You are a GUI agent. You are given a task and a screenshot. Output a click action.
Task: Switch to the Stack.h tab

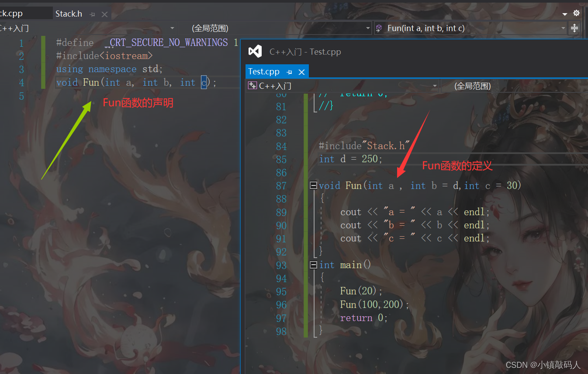pos(69,14)
